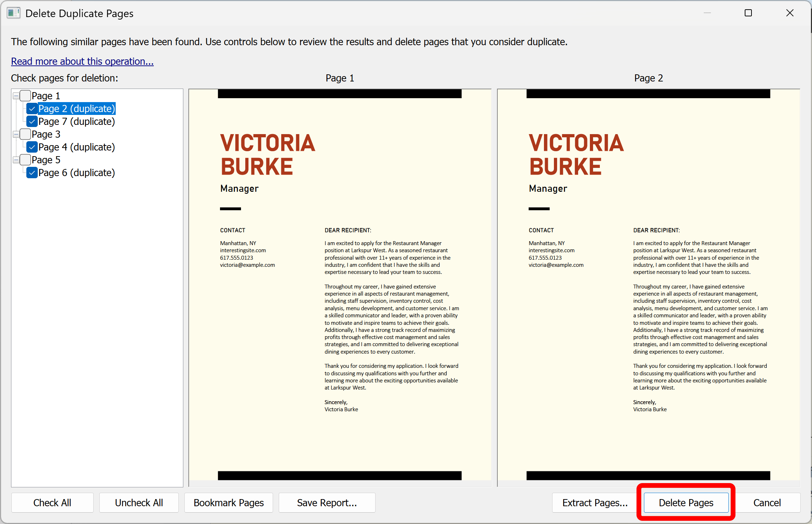
Task: Uncheck the "Page 4 (duplicate)" checkbox
Action: click(32, 147)
